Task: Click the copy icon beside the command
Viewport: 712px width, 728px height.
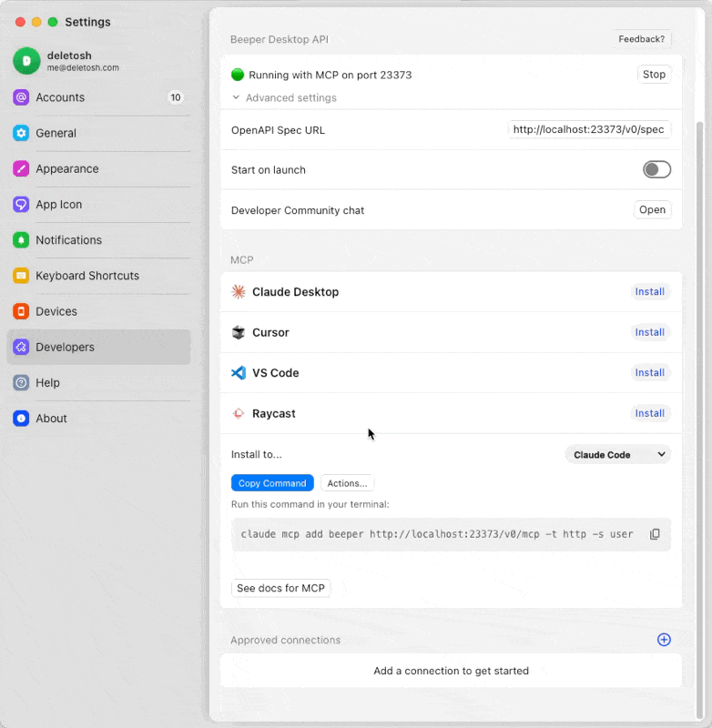Action: click(x=655, y=534)
